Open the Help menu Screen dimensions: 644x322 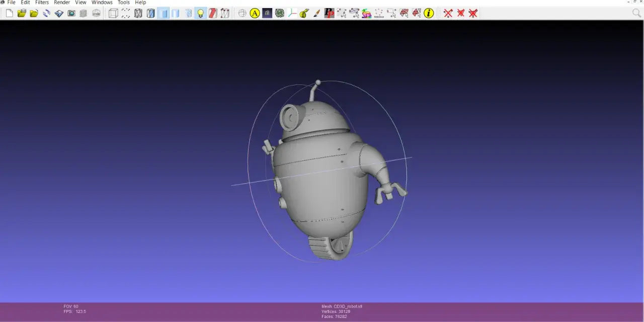140,3
